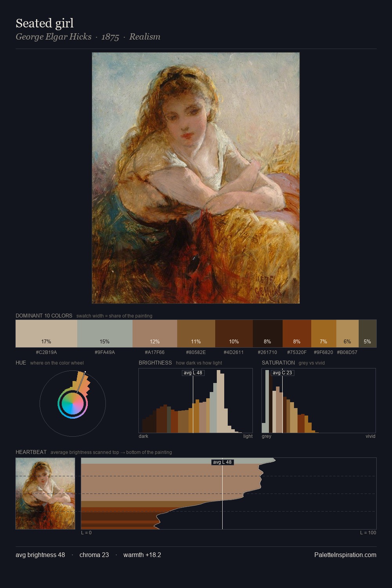392x588 pixels.
Task: Select the artist name George Elgar Hicks
Action: [x=54, y=37]
